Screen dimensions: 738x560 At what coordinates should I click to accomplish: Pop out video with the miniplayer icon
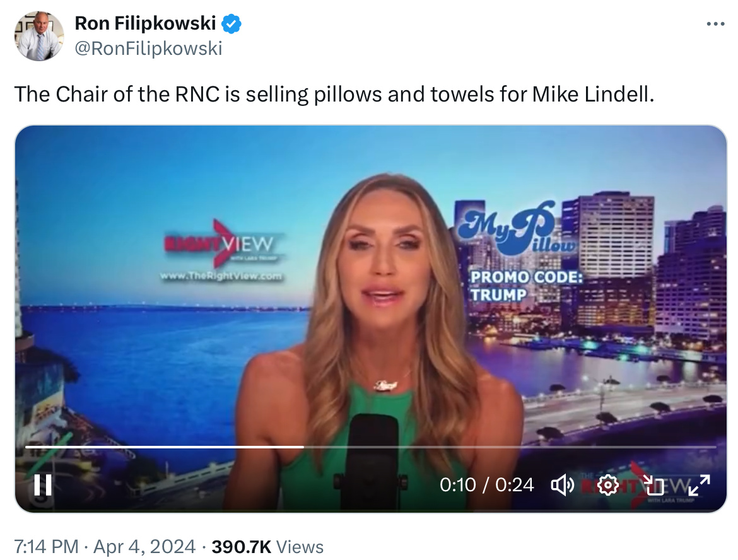tap(653, 485)
